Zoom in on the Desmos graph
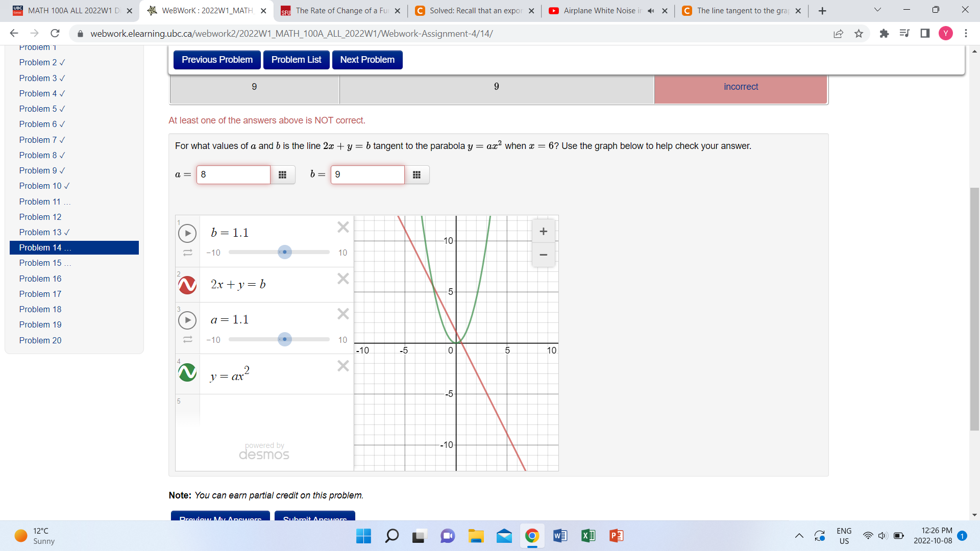The height and width of the screenshot is (551, 980). [543, 231]
